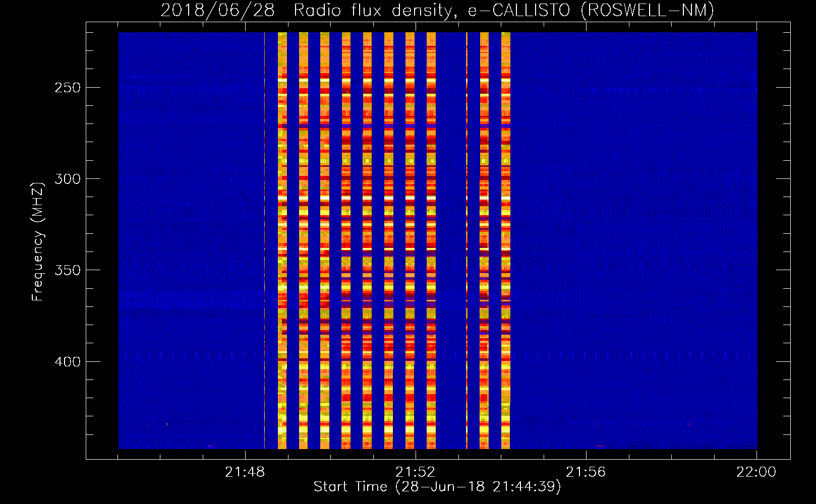Click the 400 frequency tick label
This screenshot has width=816, height=504.
68,362
